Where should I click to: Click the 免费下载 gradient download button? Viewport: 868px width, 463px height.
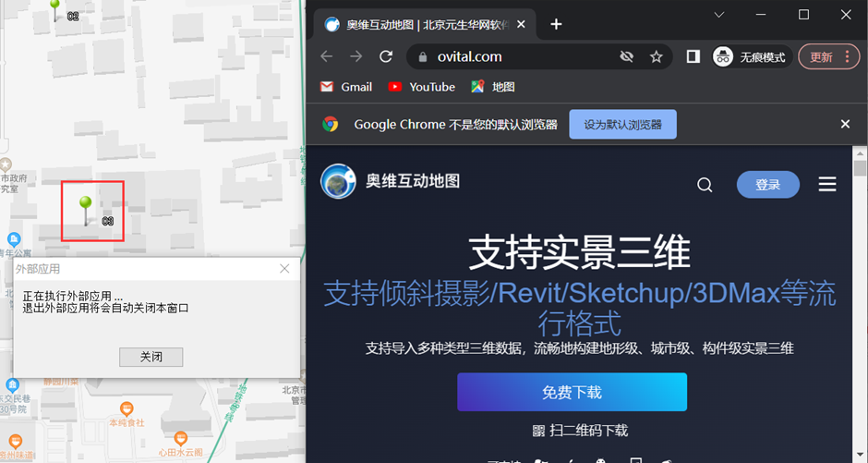(x=572, y=392)
